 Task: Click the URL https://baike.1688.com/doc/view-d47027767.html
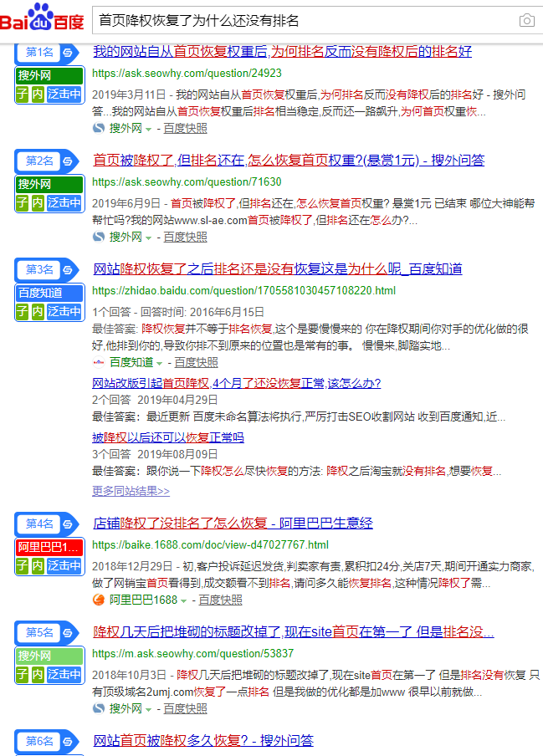[x=210, y=544]
